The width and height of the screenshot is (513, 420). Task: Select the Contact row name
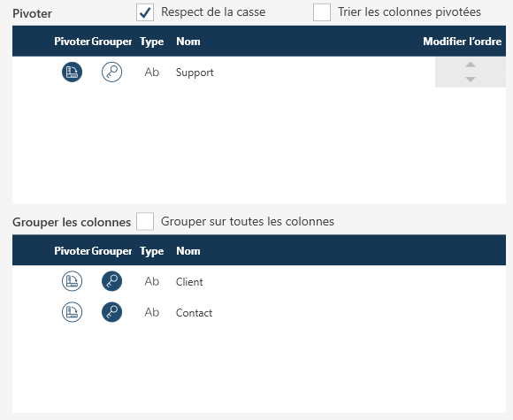[x=194, y=313]
